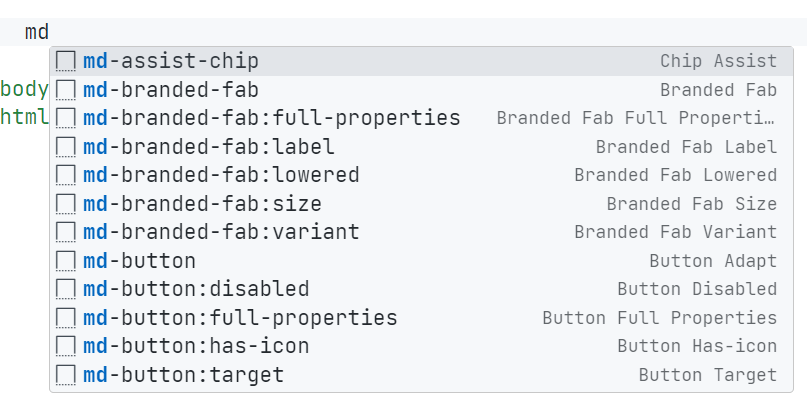Choose md-branded-fab:size from suggestions

pyautogui.click(x=202, y=204)
